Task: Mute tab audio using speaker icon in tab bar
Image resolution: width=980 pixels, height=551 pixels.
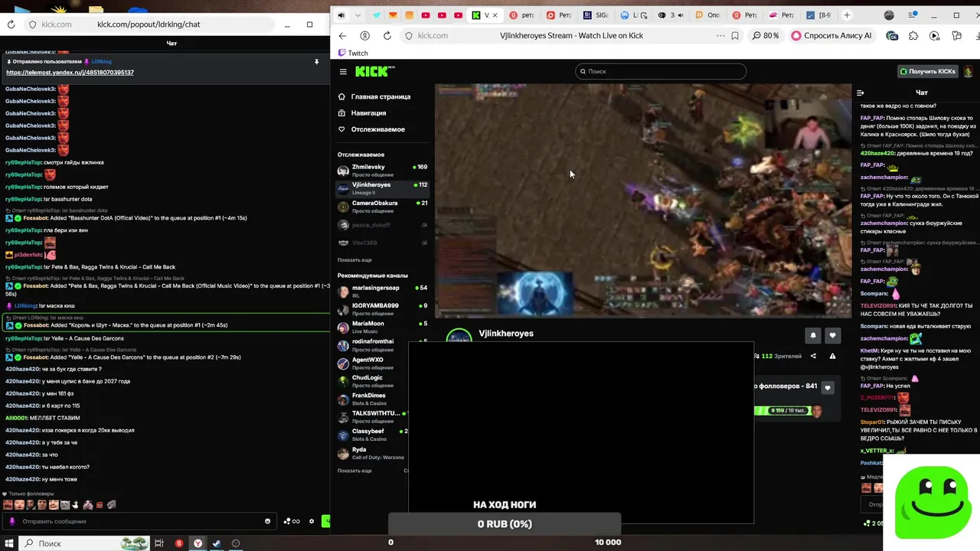Action: pyautogui.click(x=341, y=15)
